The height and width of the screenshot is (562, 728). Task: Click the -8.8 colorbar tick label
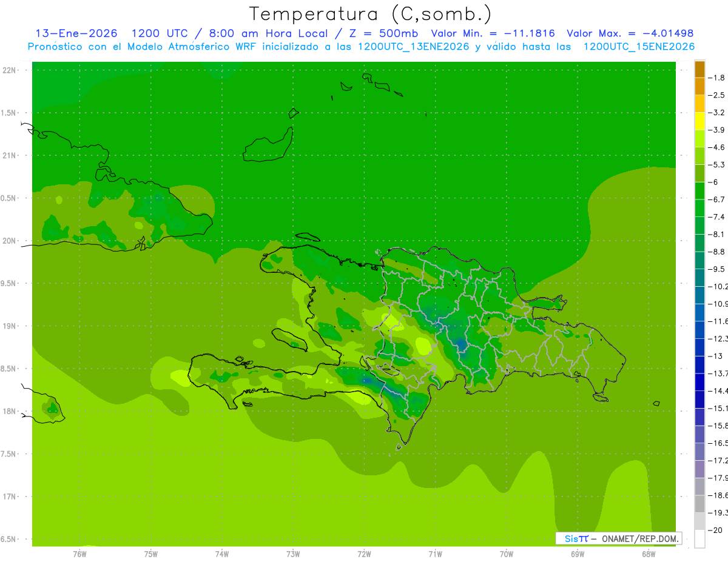[718, 252]
